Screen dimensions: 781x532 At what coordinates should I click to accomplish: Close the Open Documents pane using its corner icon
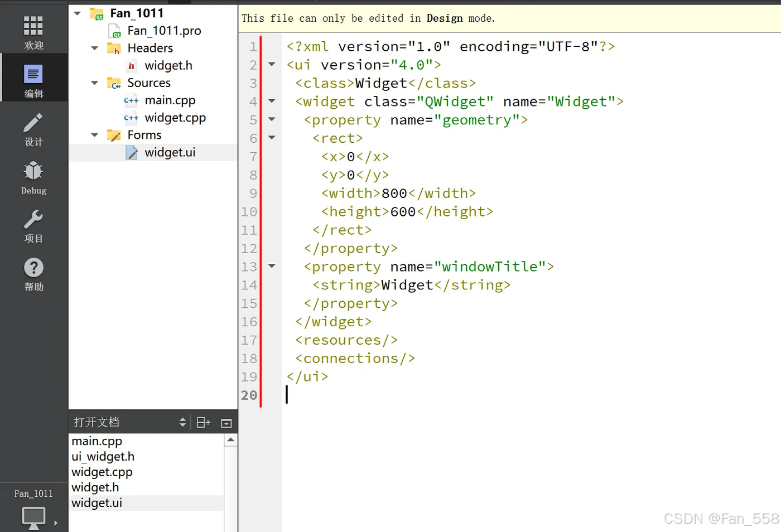click(226, 423)
